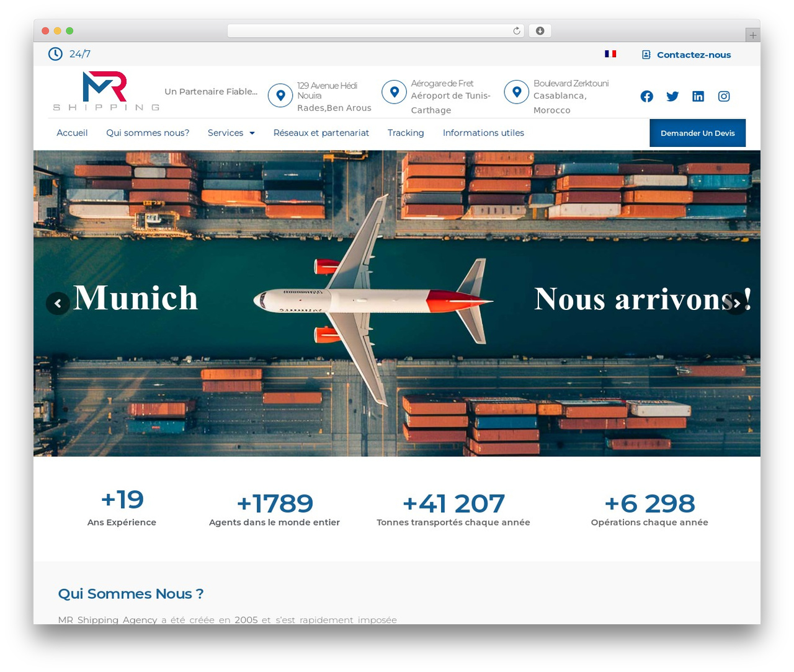Open the Instagram profile icon

pos(724,96)
